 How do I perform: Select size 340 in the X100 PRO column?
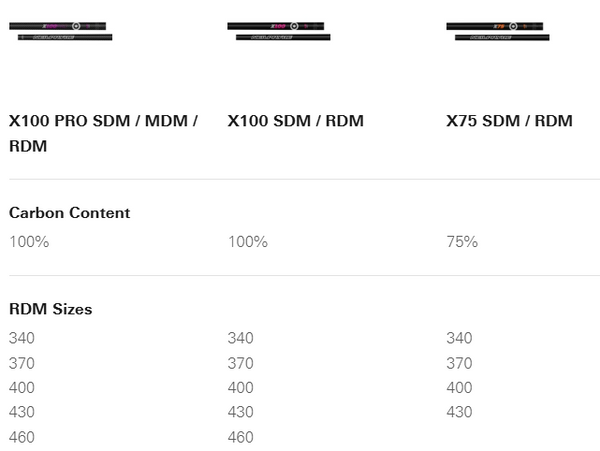pos(21,338)
